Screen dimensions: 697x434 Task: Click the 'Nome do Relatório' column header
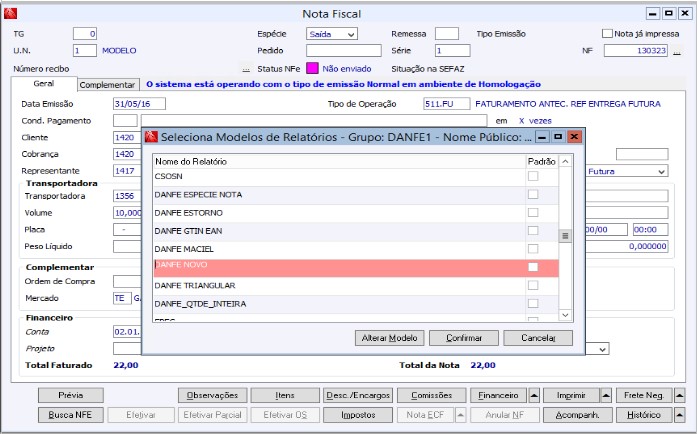click(x=339, y=161)
